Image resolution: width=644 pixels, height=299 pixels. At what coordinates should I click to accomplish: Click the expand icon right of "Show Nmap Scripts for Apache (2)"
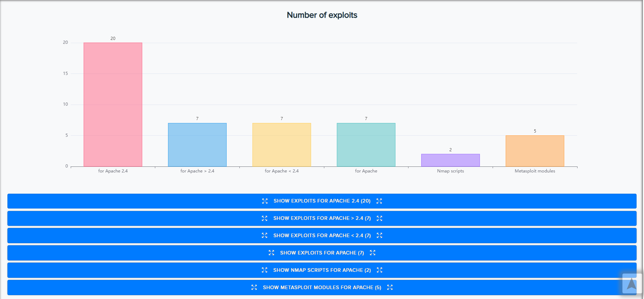tap(379, 270)
